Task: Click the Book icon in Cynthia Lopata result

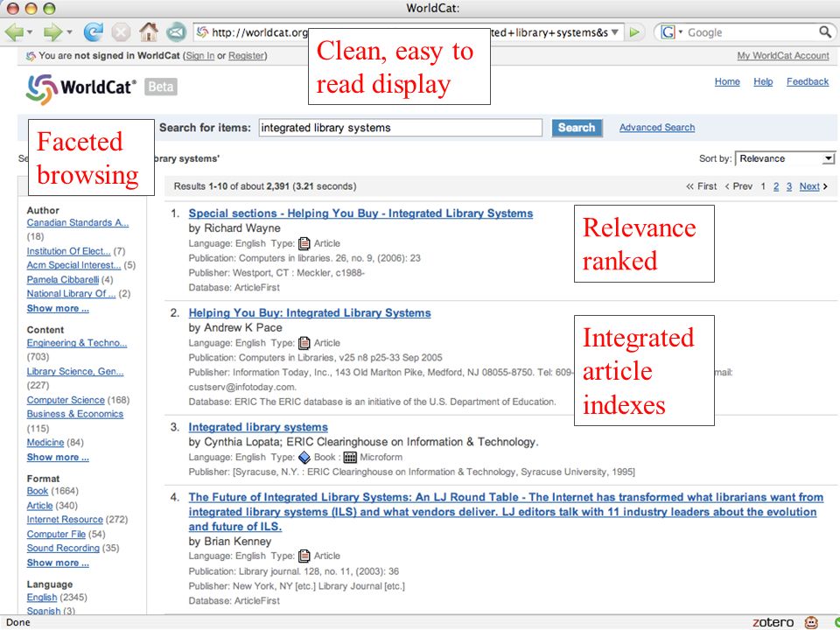Action: tap(304, 458)
